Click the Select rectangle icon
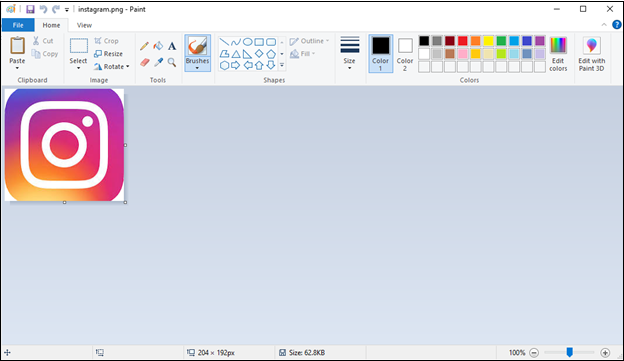Viewport: 624px width, 361px height. pyautogui.click(x=78, y=46)
